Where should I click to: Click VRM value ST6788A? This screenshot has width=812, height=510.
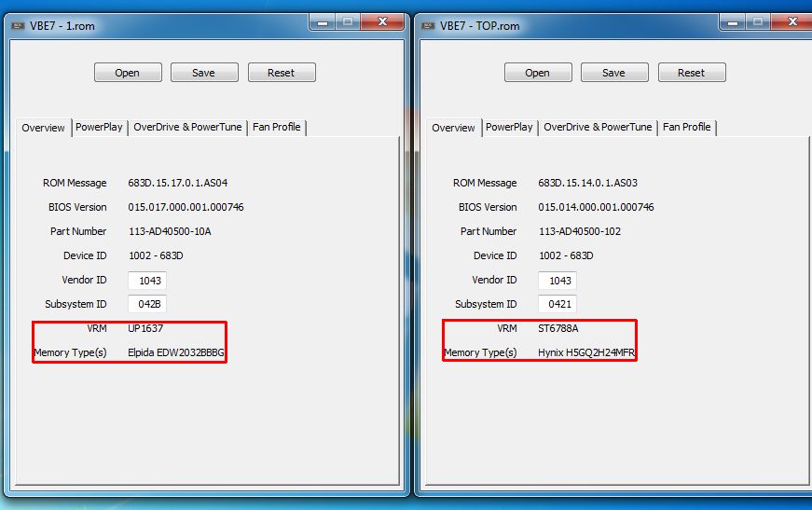click(558, 328)
